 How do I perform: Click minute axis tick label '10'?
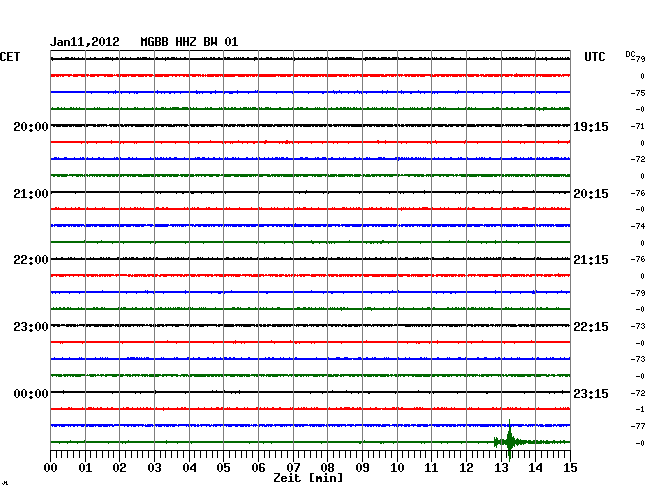coord(397,468)
